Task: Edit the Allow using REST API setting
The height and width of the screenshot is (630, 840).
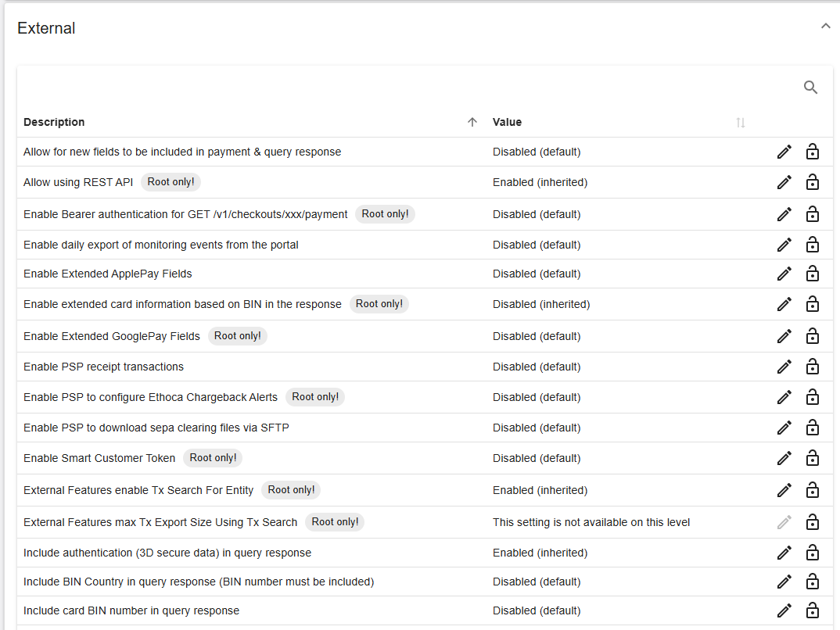Action: (x=784, y=183)
